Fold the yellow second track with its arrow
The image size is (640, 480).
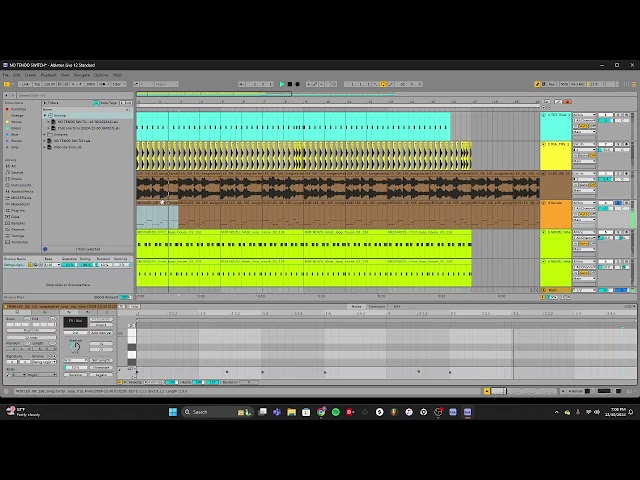(544, 144)
